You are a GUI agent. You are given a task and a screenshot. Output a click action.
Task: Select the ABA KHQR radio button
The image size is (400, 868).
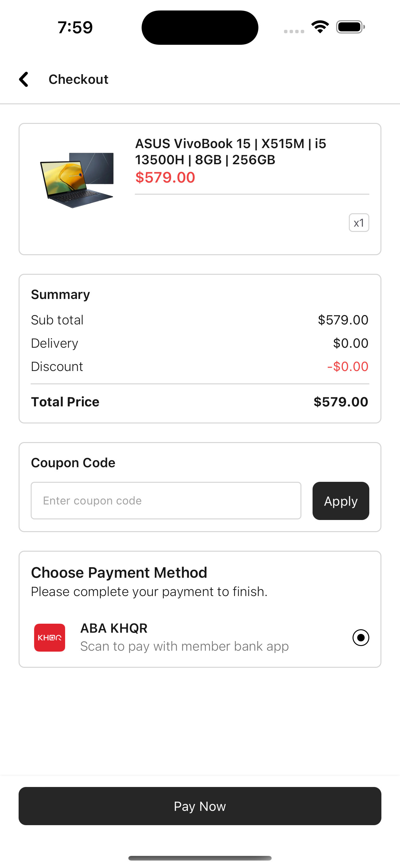[x=361, y=638]
